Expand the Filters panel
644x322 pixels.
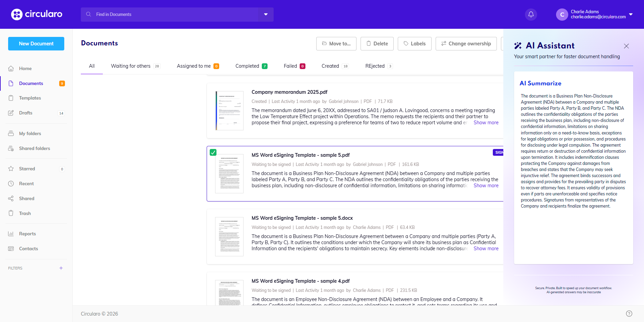[61, 268]
